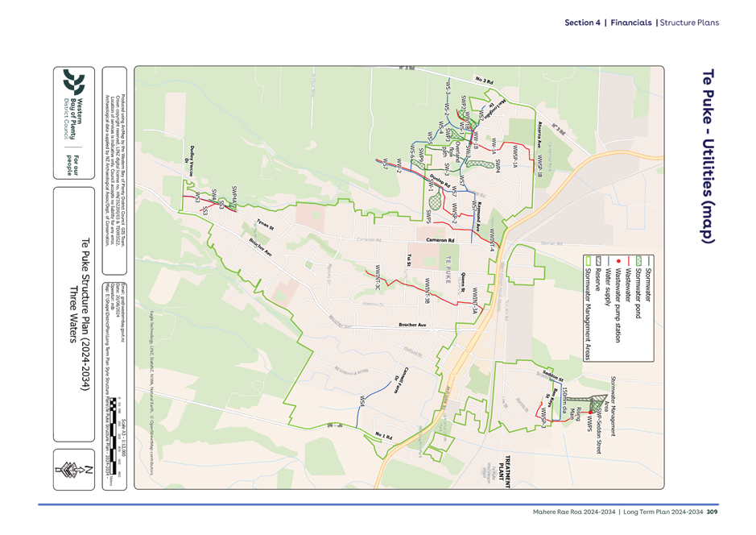Click the Stormwater Management Areas legend symbol
Screen dimensions: 756x535
coord(589,261)
